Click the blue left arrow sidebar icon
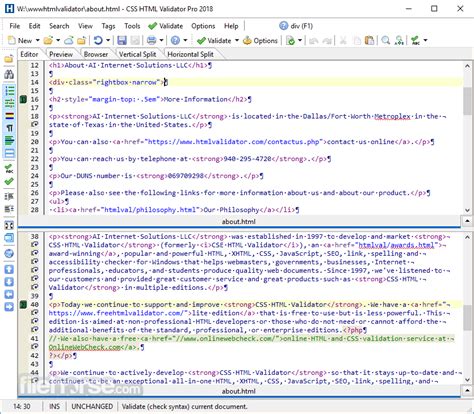The height and width of the screenshot is (414, 474). 9,294
